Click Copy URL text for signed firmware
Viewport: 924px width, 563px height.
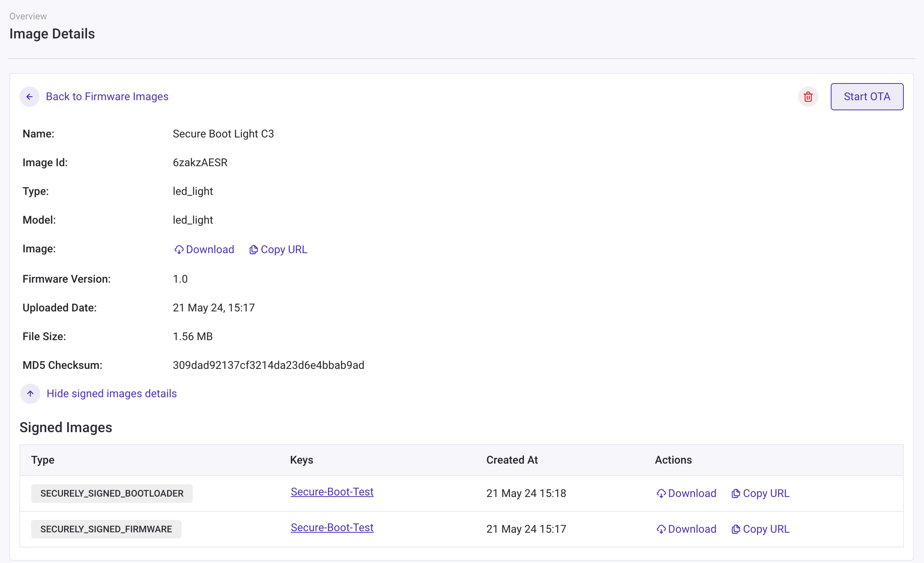pyautogui.click(x=766, y=529)
